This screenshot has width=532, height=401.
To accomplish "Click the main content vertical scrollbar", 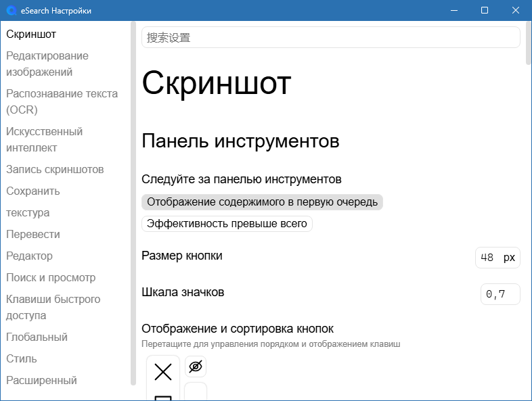I will [x=528, y=43].
